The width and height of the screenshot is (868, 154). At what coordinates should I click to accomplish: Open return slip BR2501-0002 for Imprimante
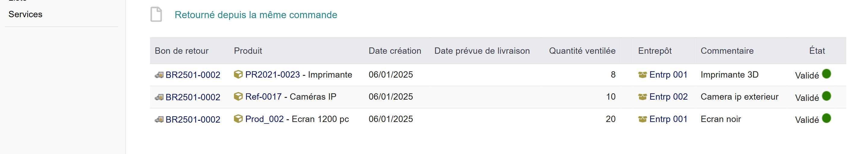[x=193, y=75]
